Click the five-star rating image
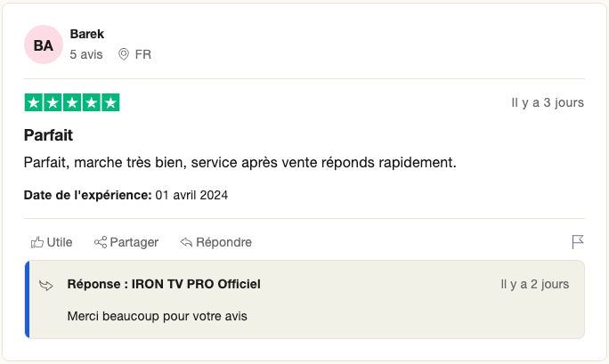609x364 pixels. [72, 102]
